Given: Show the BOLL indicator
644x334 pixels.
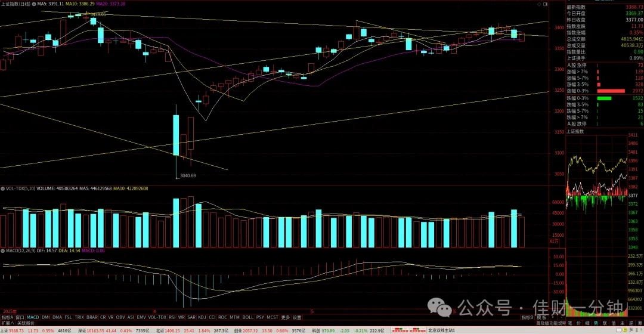Looking at the screenshot, I should (248, 317).
